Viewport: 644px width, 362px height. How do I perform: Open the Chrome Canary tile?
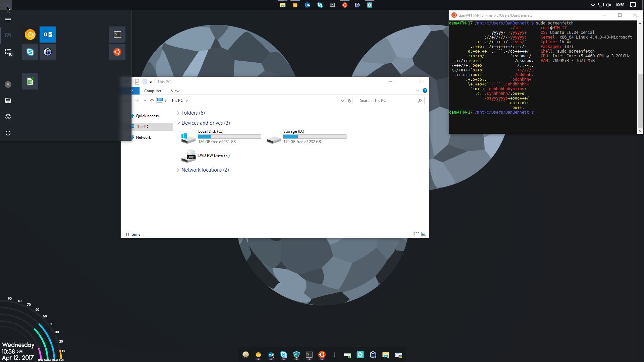(x=30, y=34)
